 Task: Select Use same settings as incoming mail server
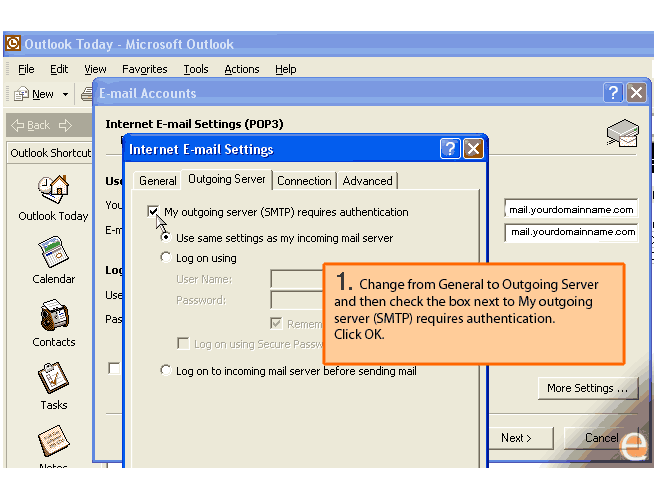pos(166,238)
